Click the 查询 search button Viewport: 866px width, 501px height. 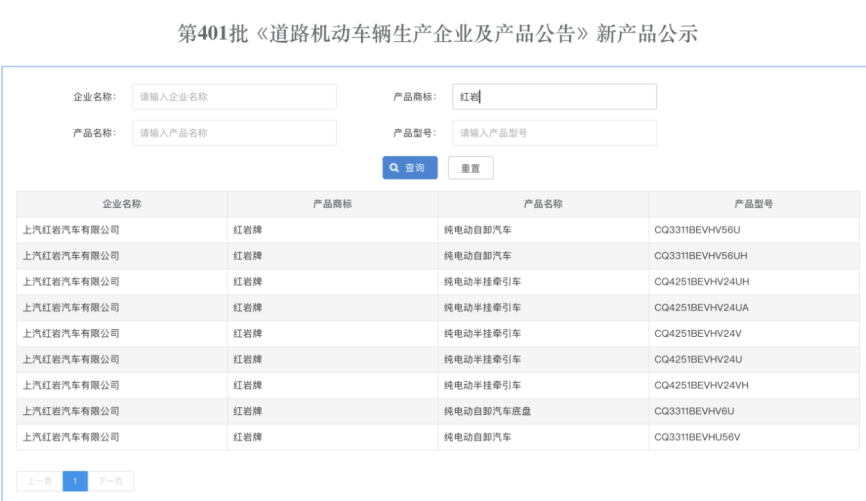pos(409,168)
